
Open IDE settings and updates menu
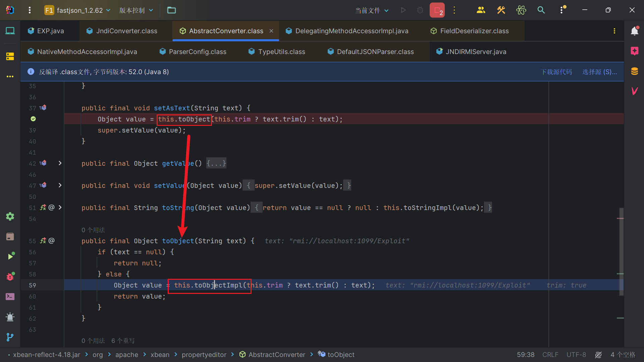click(x=562, y=10)
